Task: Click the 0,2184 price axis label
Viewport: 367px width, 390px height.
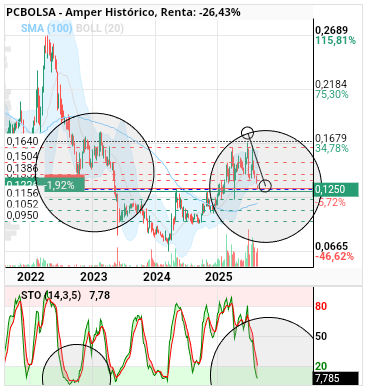Action: pyautogui.click(x=331, y=84)
